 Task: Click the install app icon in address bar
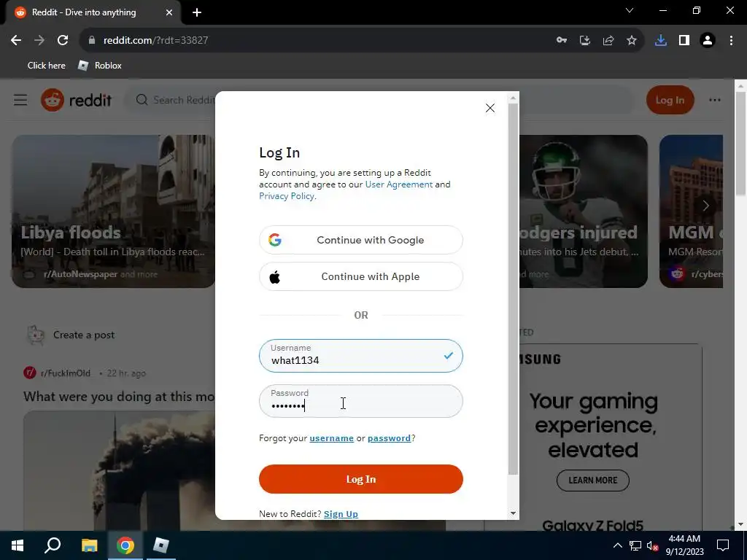(585, 41)
